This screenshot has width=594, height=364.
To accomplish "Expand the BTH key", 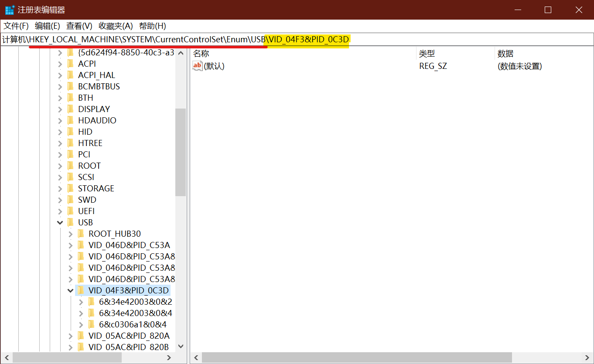I will [60, 98].
